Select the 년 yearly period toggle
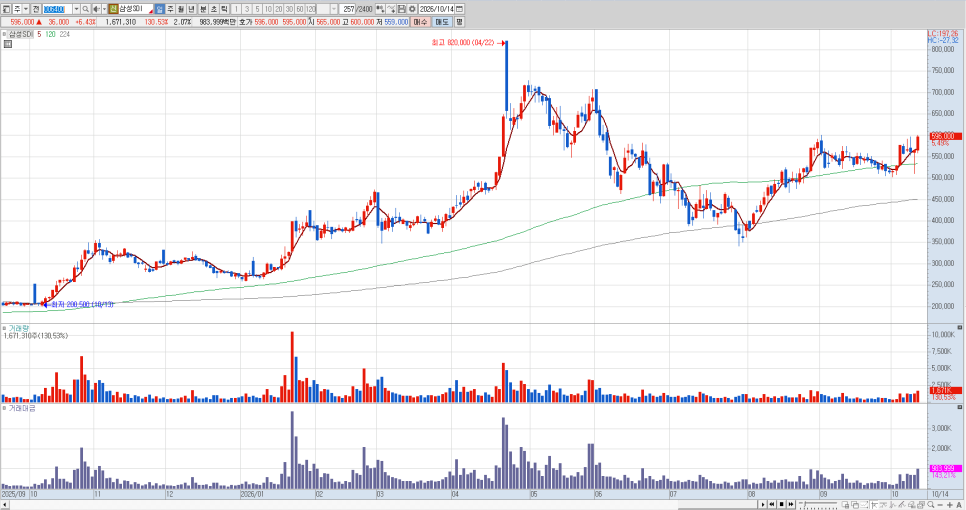 pyautogui.click(x=192, y=9)
